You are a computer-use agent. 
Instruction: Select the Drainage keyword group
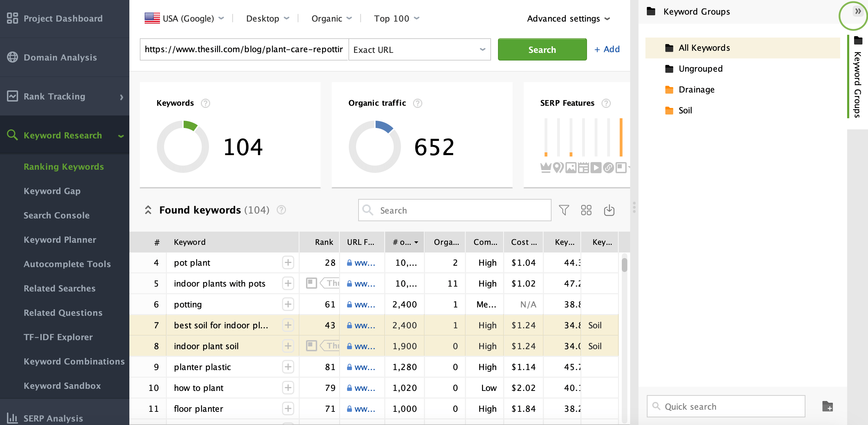tap(696, 90)
